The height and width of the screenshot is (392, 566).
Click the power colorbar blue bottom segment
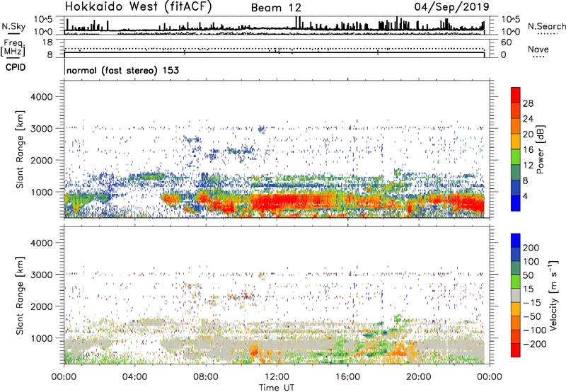tap(516, 203)
